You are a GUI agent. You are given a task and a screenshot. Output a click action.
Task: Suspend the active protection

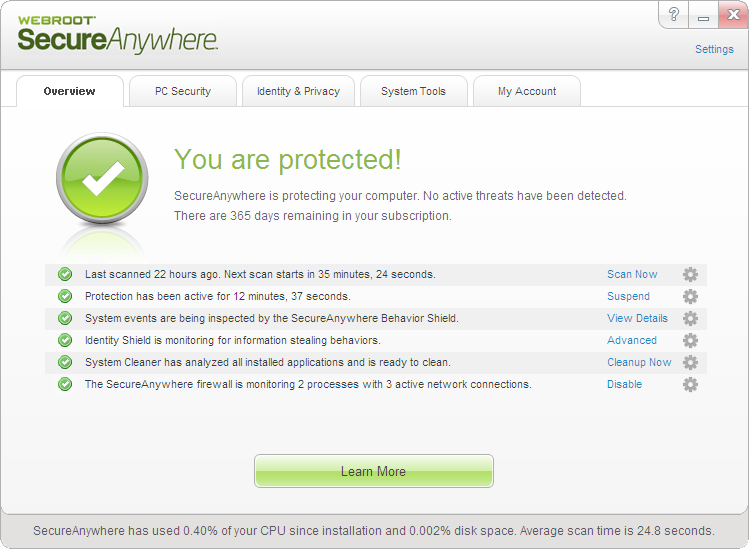click(x=628, y=296)
